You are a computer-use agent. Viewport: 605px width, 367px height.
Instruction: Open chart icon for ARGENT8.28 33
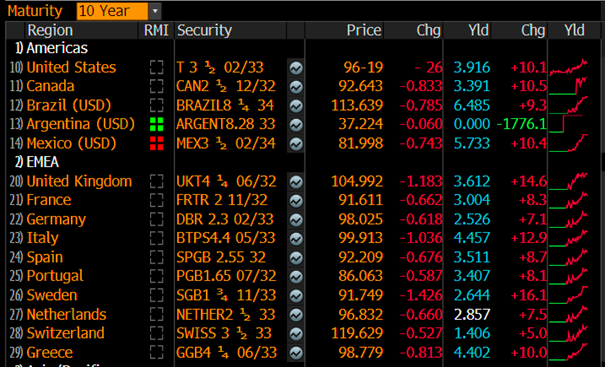[296, 125]
